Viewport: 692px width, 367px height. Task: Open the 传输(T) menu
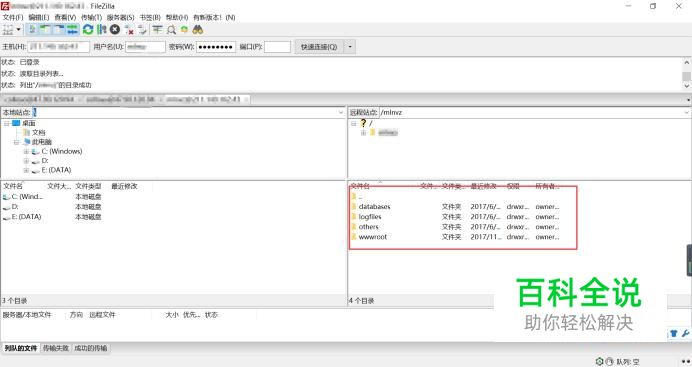91,17
